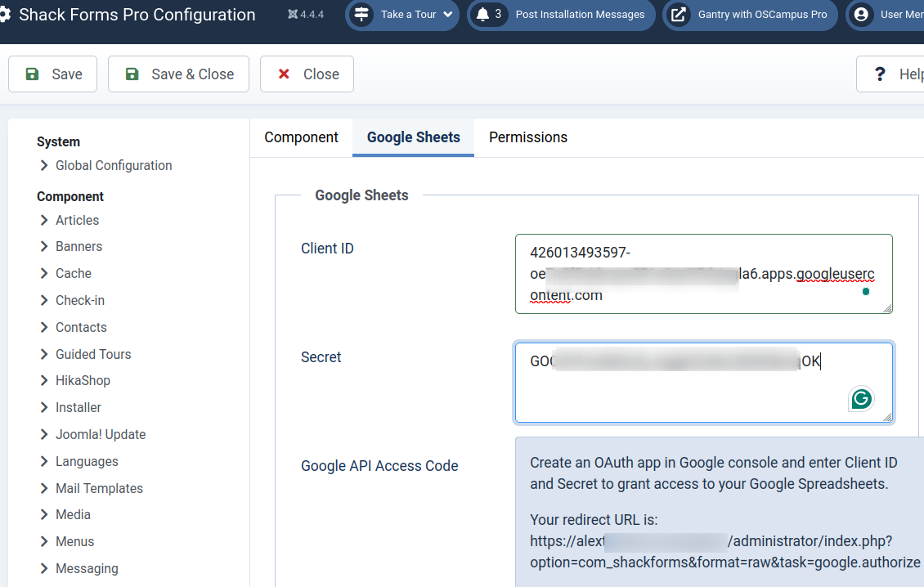Click chevron next to Mail Templates

pyautogui.click(x=44, y=489)
